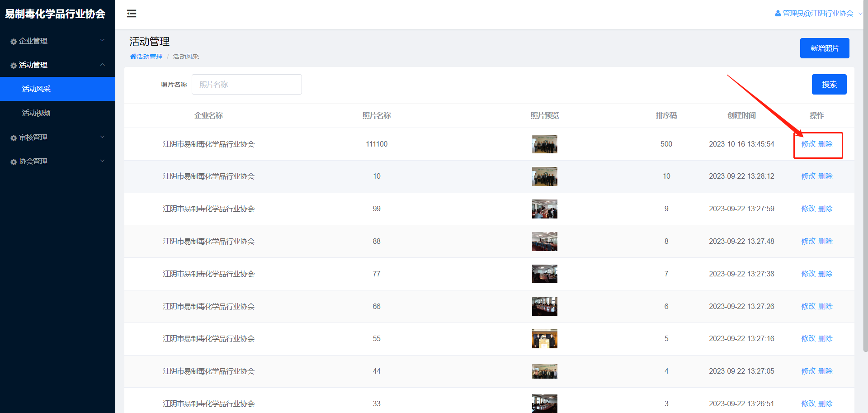Viewport: 868px width, 413px height.
Task: Expand the 审核管理 menu chevron
Action: 103,137
